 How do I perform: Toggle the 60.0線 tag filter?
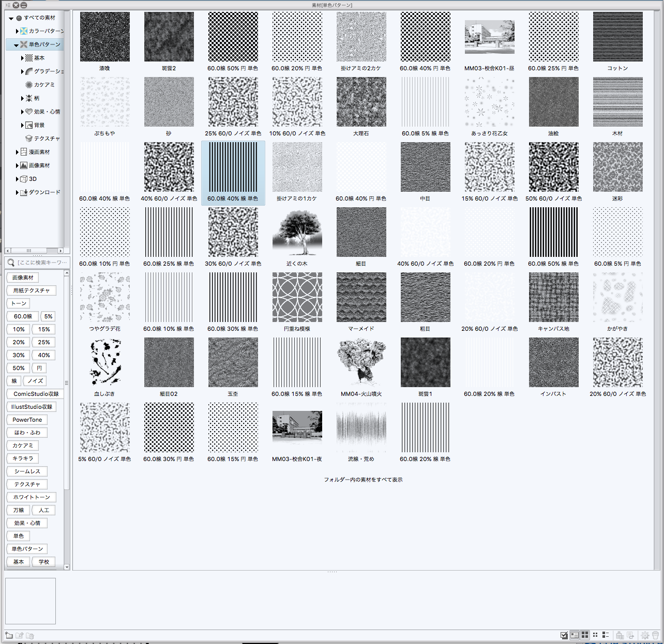[x=23, y=316]
